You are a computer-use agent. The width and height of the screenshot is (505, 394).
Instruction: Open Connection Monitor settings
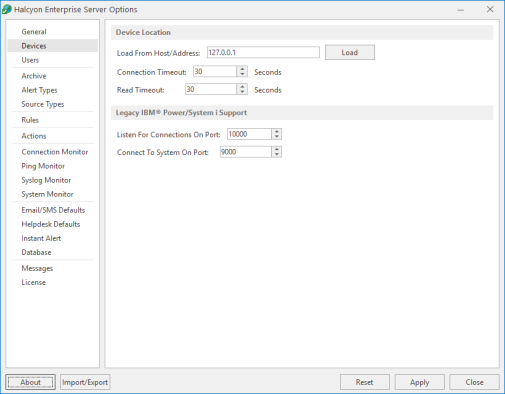[x=55, y=152]
